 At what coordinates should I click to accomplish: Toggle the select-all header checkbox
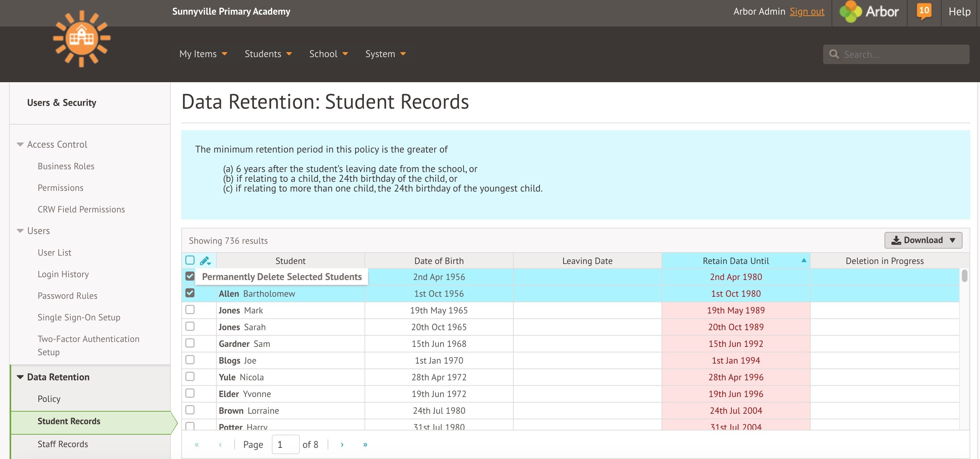tap(190, 260)
